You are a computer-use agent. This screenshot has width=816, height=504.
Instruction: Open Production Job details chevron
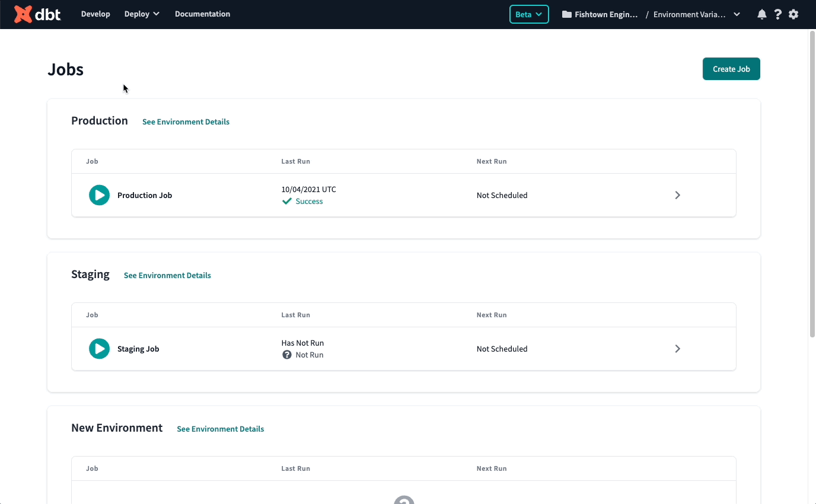[677, 195]
